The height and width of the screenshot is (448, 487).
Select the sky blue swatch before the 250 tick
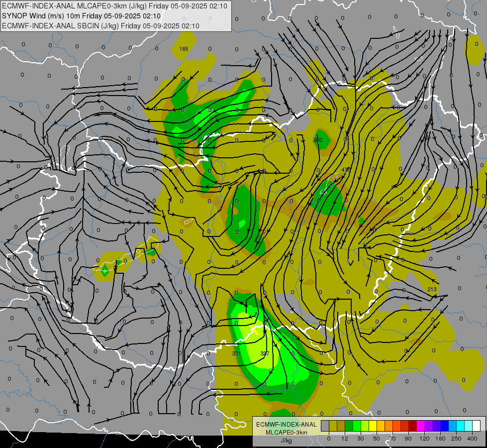click(452, 426)
